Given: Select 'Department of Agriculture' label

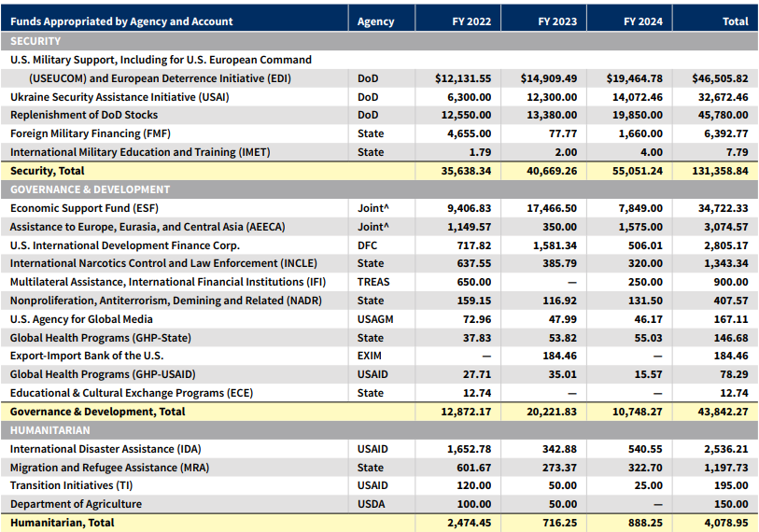Looking at the screenshot, I should [x=76, y=504].
